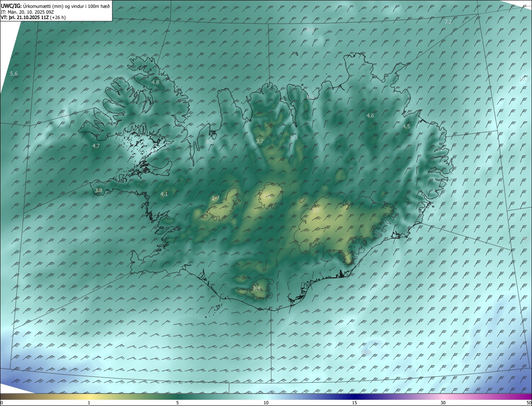This screenshot has height=406, width=532.
Task: Click the 3.7 value label
Action: (260, 142)
